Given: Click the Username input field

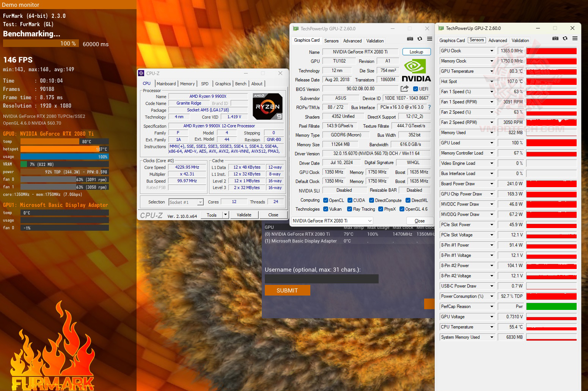Looking at the screenshot, I should [x=321, y=279].
